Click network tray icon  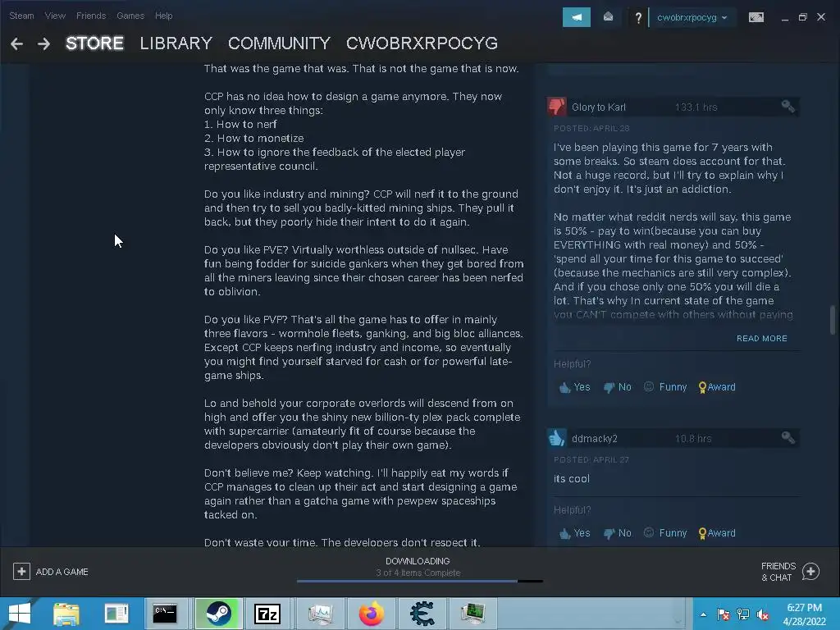743,614
